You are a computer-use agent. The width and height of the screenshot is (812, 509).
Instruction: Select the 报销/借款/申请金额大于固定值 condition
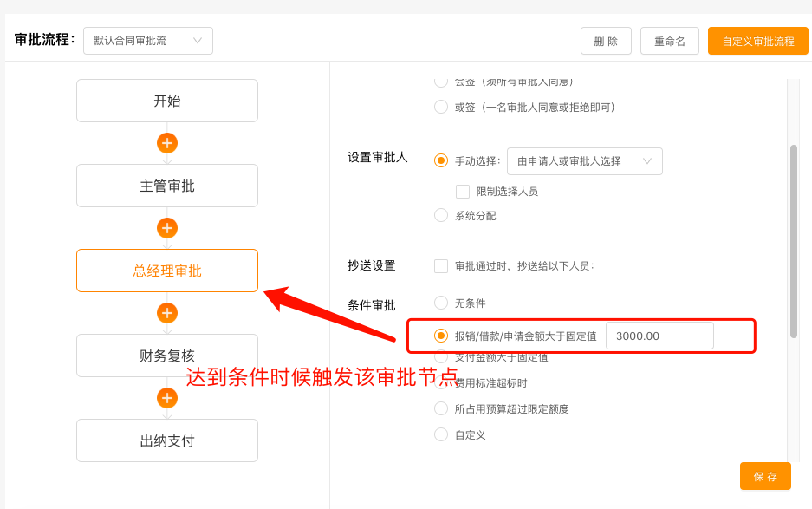click(x=441, y=336)
